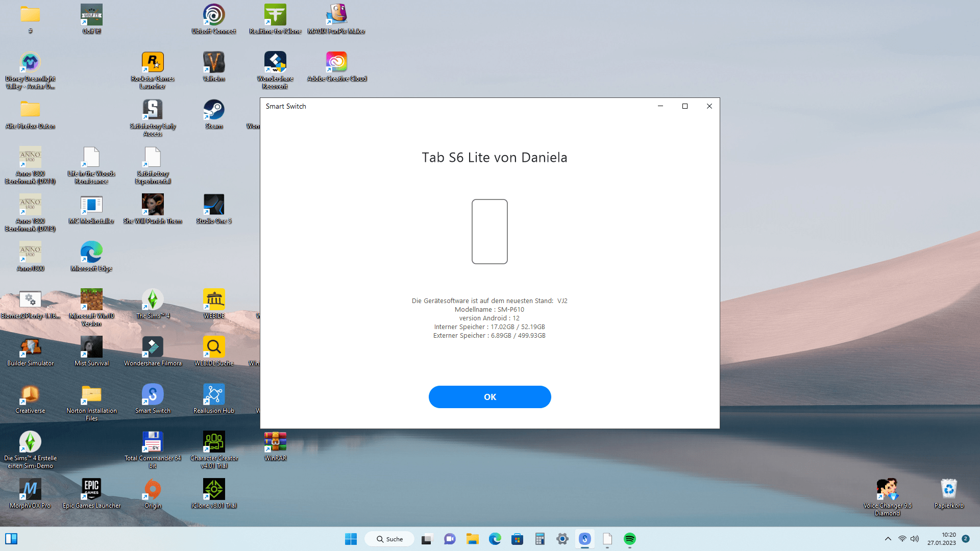Select the Microsoft Edge desktop icon
Viewport: 980px width, 551px height.
(91, 257)
